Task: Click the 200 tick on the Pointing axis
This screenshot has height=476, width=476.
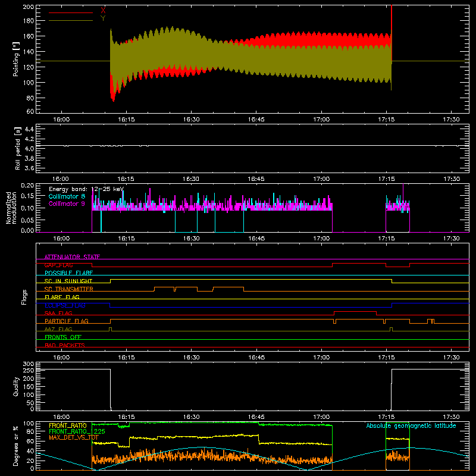Action: pos(29,7)
